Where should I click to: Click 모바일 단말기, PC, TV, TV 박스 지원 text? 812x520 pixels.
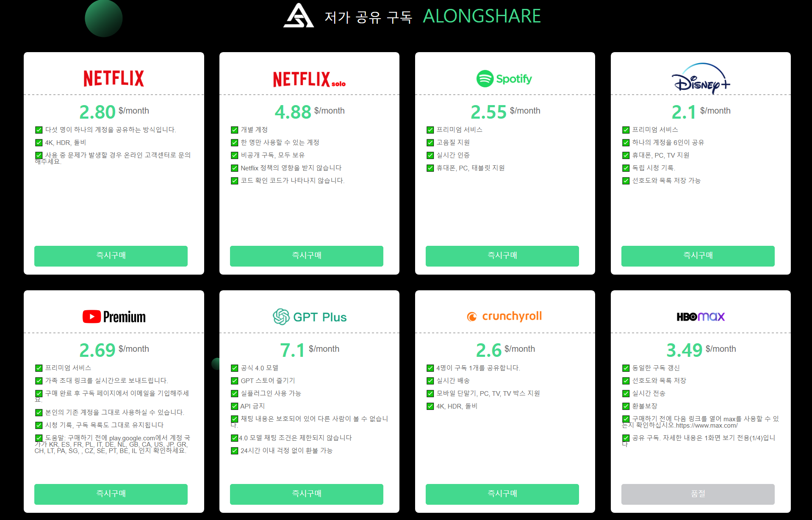pos(488,393)
